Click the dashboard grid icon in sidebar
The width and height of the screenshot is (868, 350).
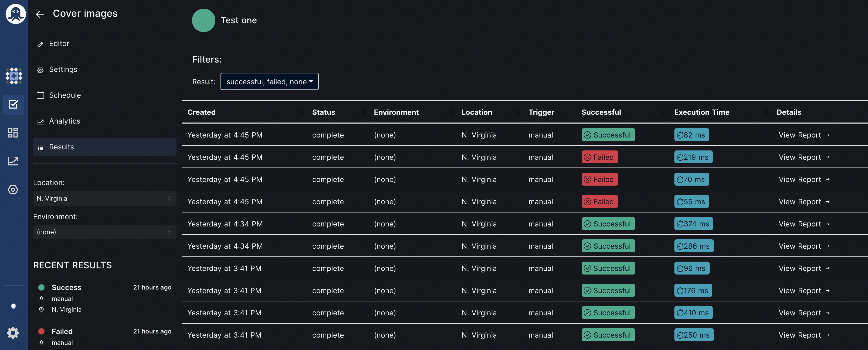(x=13, y=133)
